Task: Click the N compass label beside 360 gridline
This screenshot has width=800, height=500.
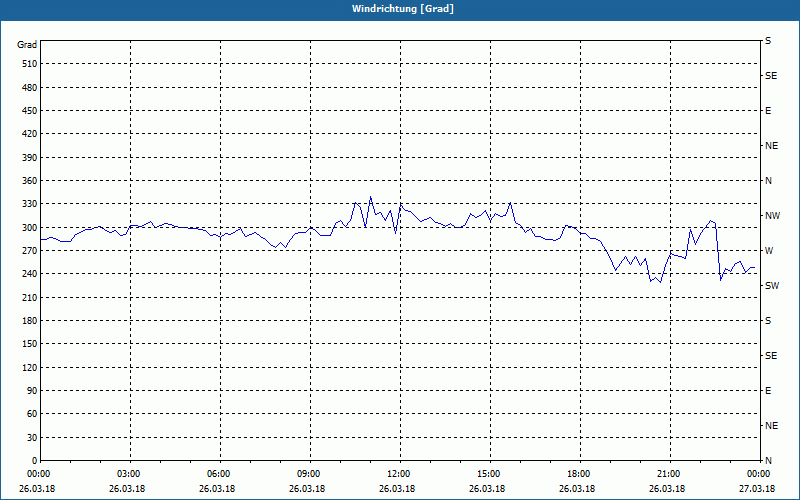Action: 768,181
